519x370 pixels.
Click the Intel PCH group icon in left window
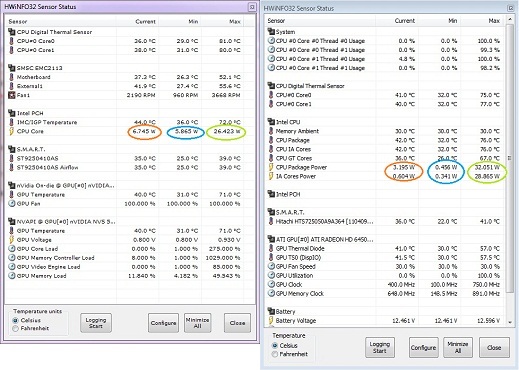(x=11, y=113)
